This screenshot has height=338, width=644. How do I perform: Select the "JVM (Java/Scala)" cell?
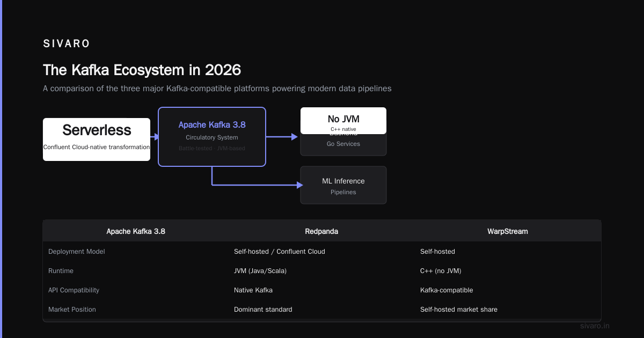tap(260, 271)
